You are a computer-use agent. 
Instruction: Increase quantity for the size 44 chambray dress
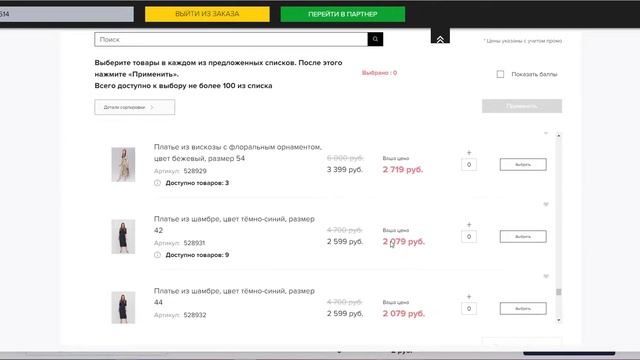(x=469, y=297)
